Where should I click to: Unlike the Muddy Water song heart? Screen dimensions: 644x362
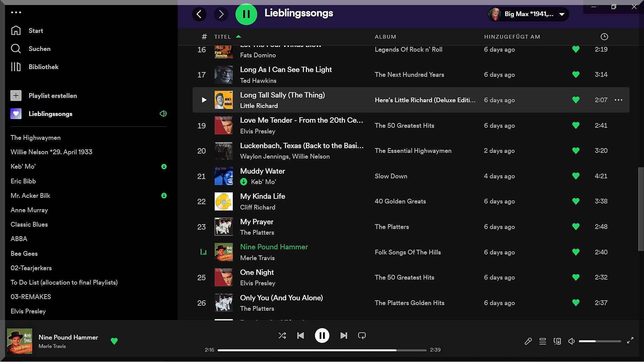[576, 176]
